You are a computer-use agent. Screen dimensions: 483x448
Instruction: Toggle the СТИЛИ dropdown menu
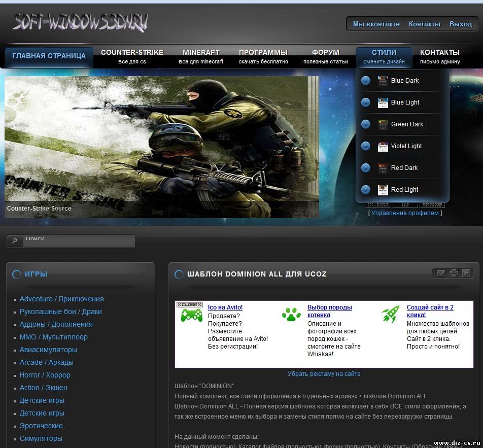pyautogui.click(x=384, y=57)
